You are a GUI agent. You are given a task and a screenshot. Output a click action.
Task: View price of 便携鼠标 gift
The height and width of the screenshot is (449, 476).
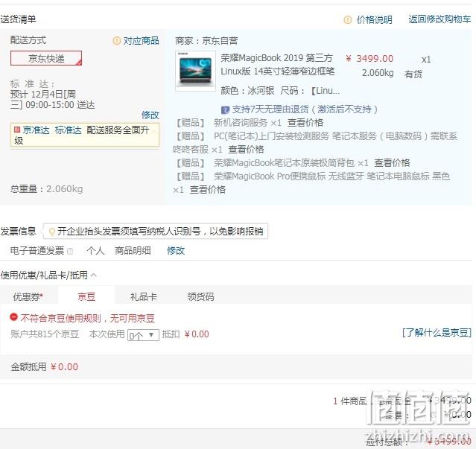tap(208, 190)
